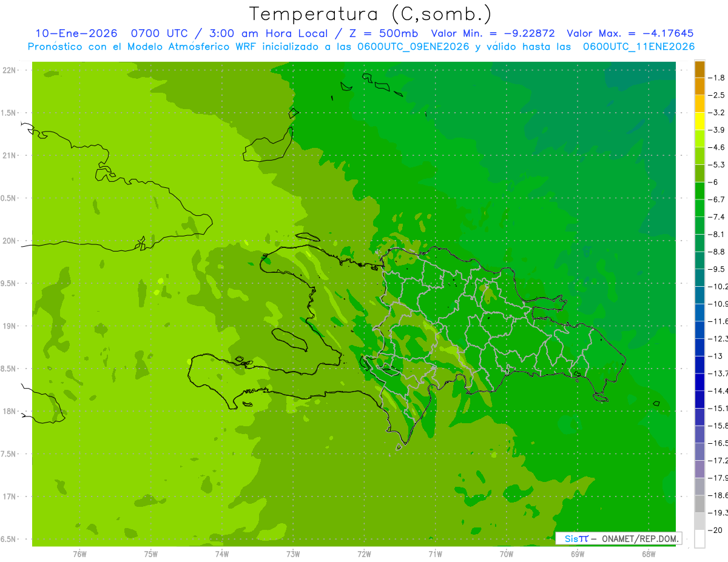The width and height of the screenshot is (728, 562).
Task: Click the -6.7 colorbar value
Action: click(x=717, y=199)
